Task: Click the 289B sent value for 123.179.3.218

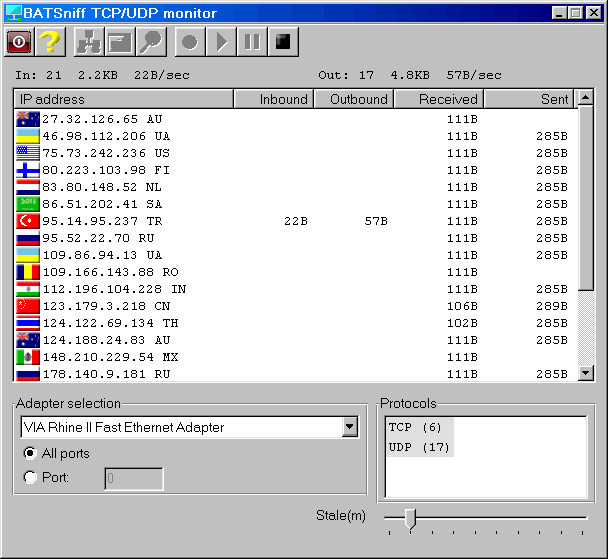Action: click(x=552, y=306)
